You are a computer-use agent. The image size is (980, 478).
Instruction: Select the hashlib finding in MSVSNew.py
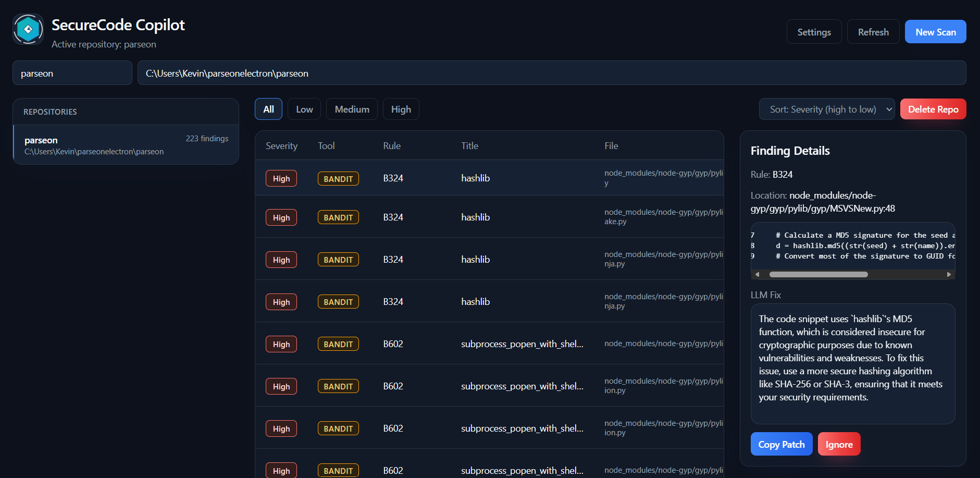(x=475, y=178)
